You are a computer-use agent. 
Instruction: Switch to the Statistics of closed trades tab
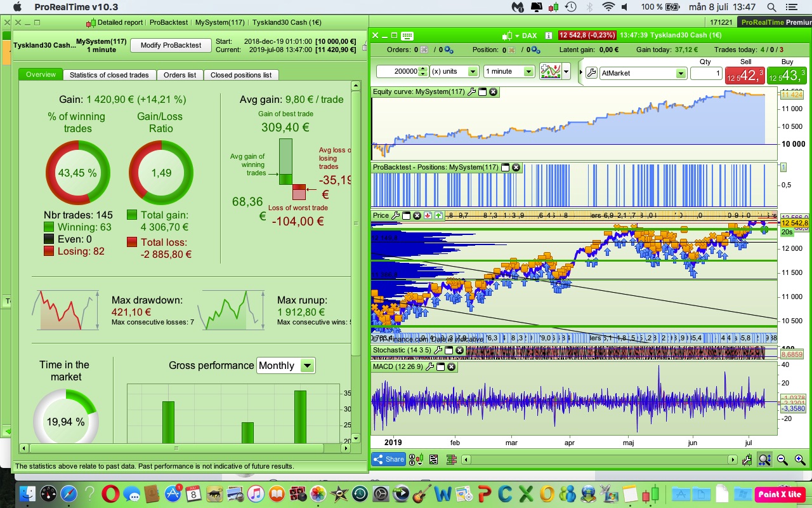109,74
